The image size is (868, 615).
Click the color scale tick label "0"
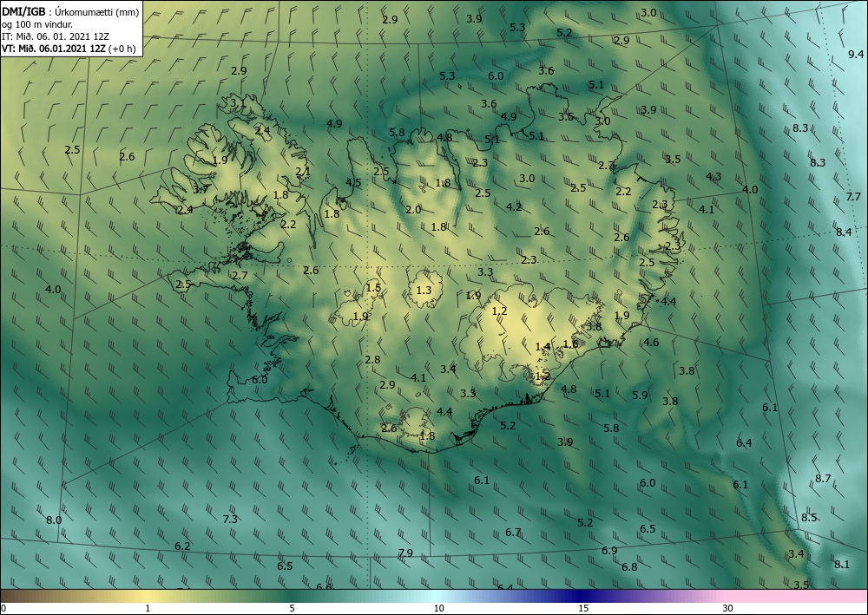point(3,609)
